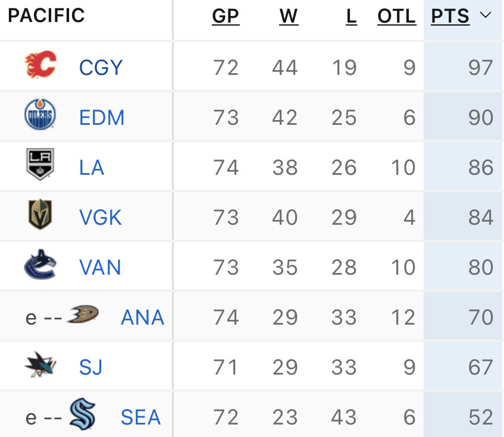This screenshot has height=437, width=504.
Task: Click the Anaheim Ducks logo
Action: (x=83, y=315)
